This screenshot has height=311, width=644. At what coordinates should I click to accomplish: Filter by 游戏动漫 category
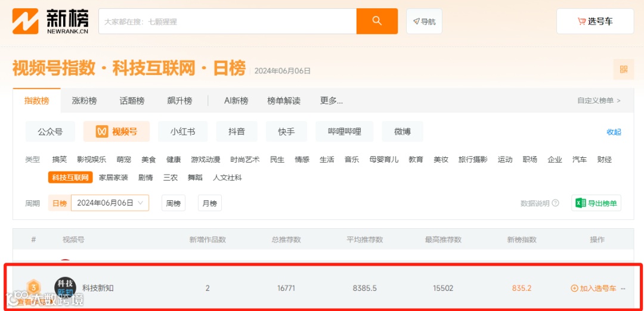tap(205, 160)
